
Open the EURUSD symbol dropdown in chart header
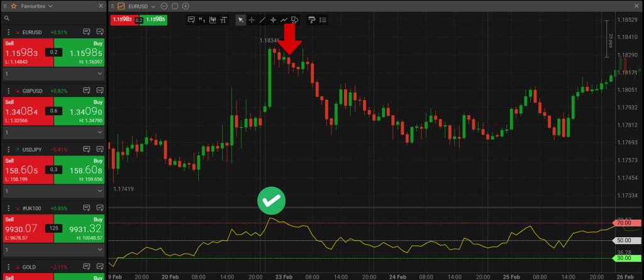[x=153, y=6]
